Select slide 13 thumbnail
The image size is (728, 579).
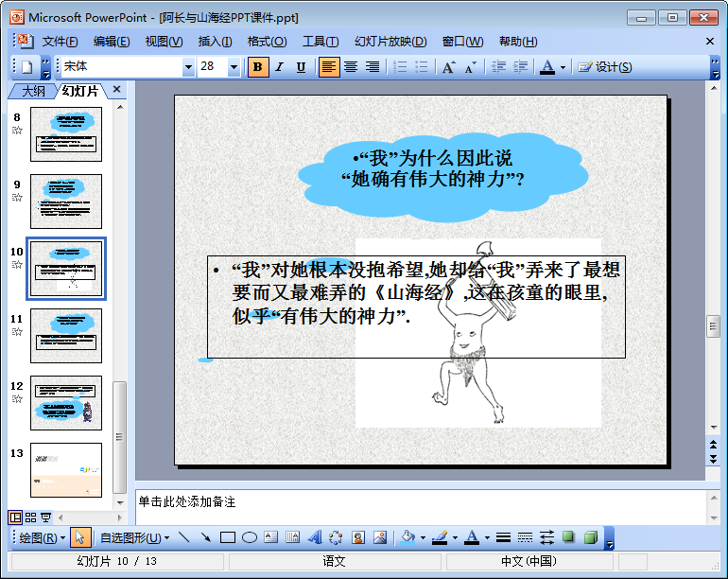(x=66, y=470)
